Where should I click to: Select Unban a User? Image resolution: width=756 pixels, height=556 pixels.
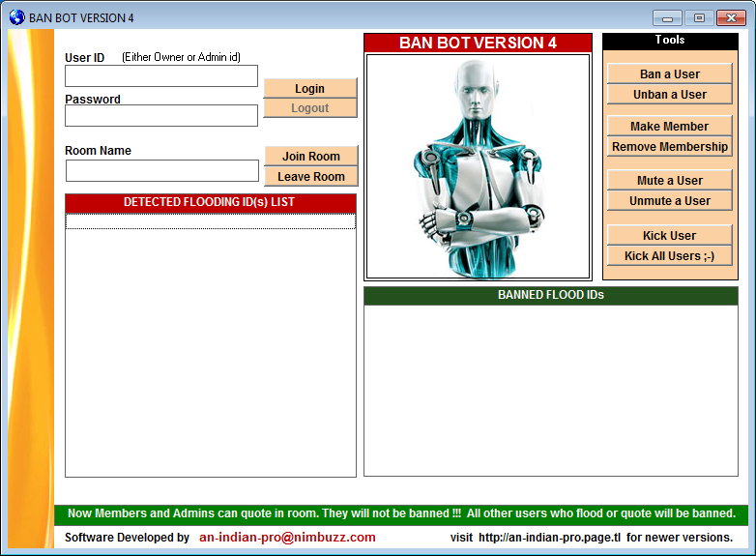tap(670, 95)
